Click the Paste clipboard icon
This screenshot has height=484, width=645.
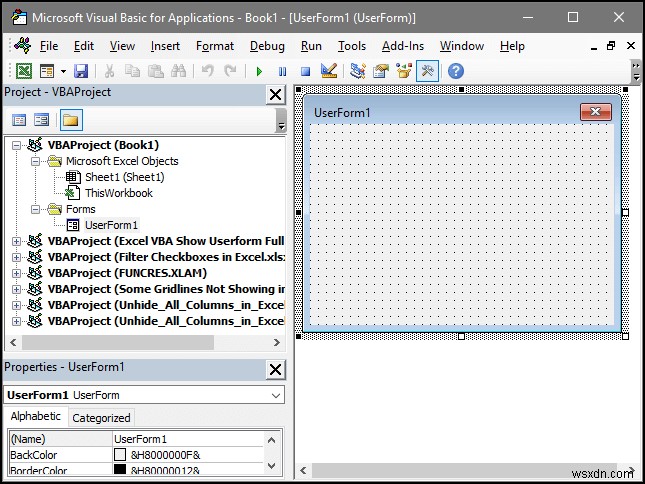tap(155, 71)
